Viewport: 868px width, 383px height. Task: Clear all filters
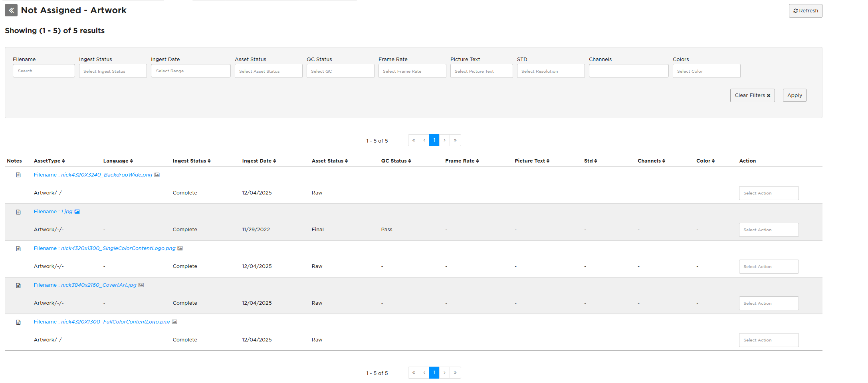tap(753, 95)
